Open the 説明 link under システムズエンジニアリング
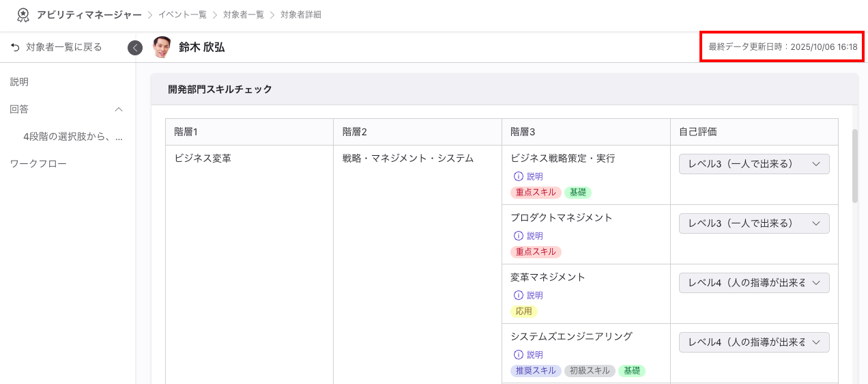The width and height of the screenshot is (868, 384). (535, 355)
